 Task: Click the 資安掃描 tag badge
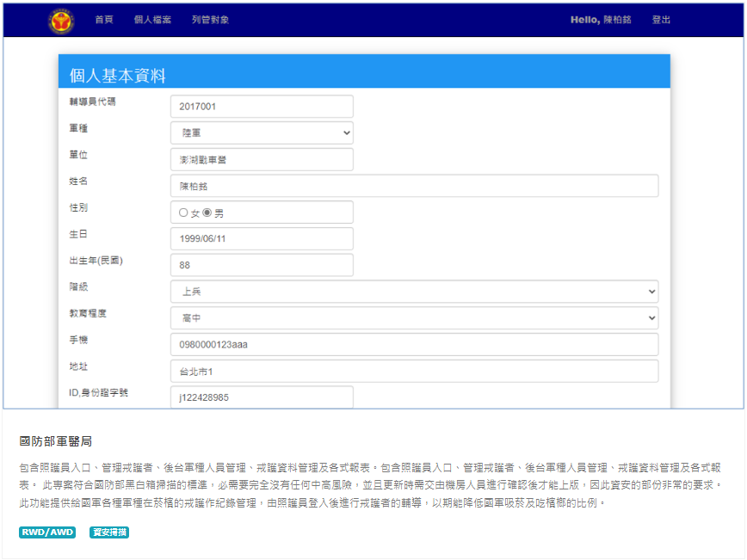point(109,532)
